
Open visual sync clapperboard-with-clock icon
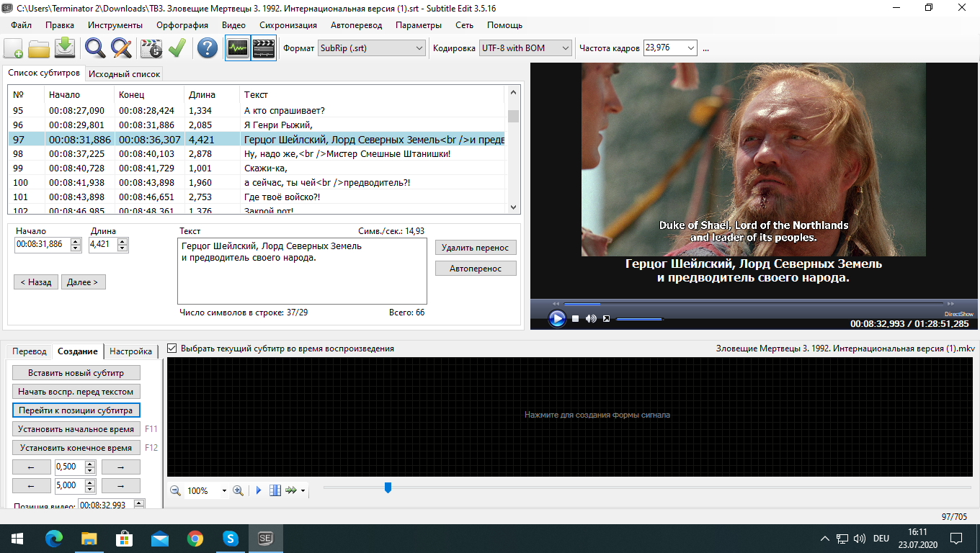[x=151, y=48]
